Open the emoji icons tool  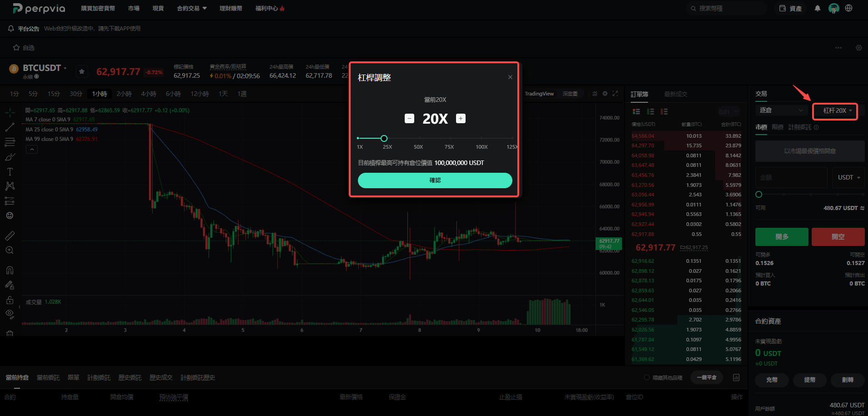[x=10, y=216]
